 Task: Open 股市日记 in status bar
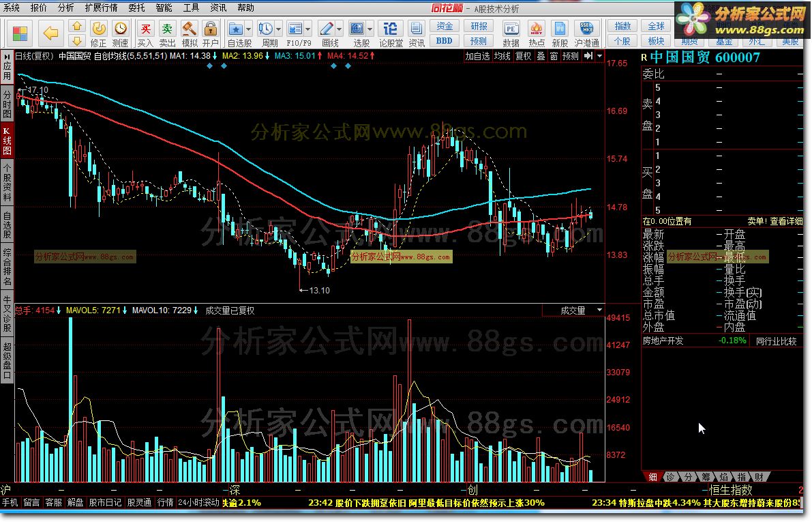coord(105,502)
